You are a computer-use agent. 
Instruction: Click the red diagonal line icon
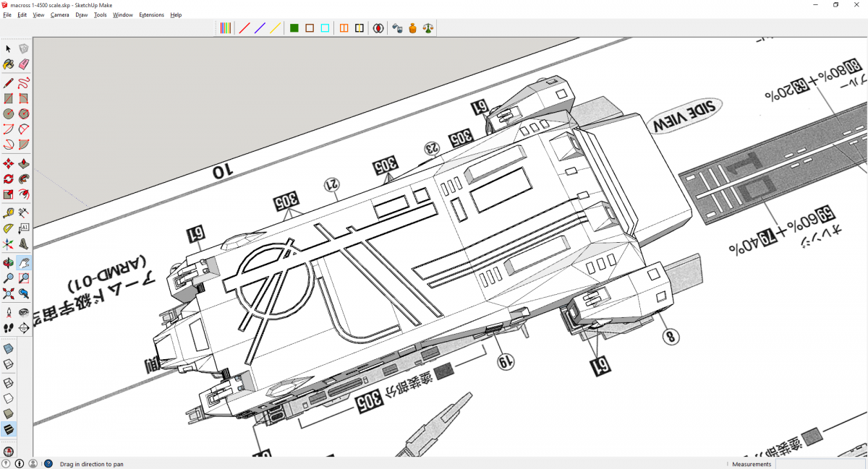244,28
